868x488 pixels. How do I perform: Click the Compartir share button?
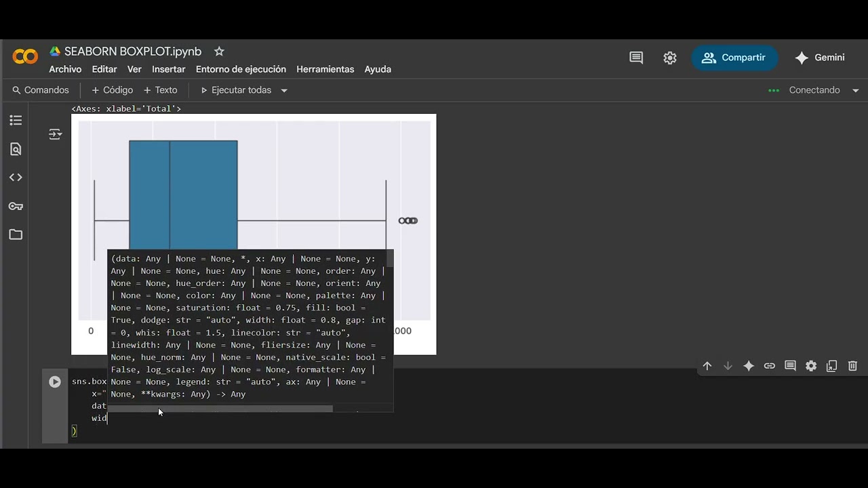[x=734, y=58]
